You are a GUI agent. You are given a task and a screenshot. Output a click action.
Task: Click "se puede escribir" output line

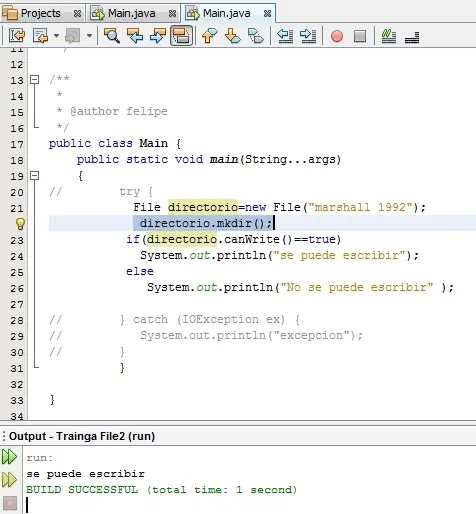pyautogui.click(x=86, y=474)
